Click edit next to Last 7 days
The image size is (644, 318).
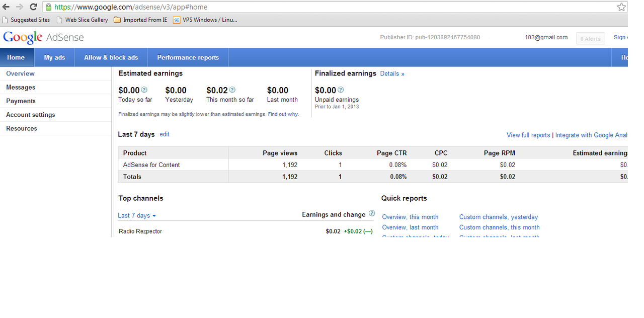click(x=165, y=134)
